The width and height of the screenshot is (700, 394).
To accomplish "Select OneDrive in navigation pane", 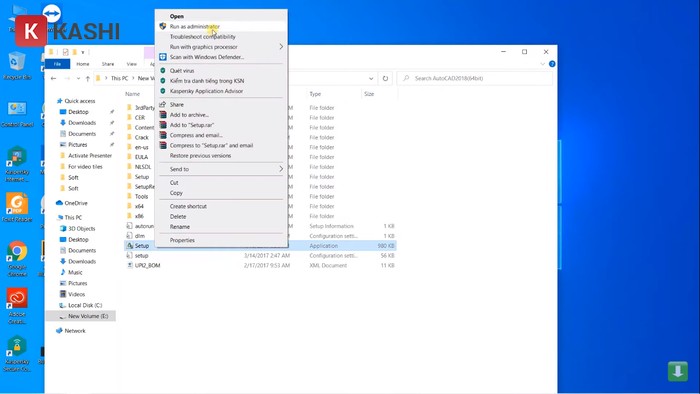I will click(x=76, y=203).
